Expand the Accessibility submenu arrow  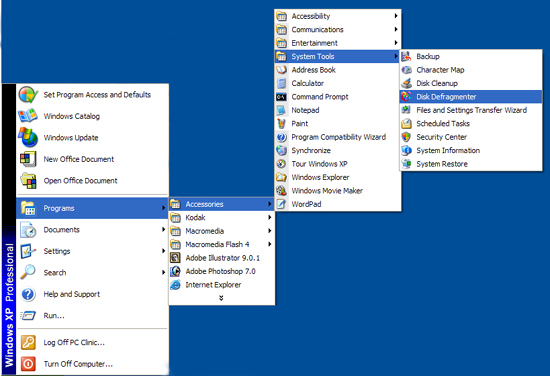396,16
